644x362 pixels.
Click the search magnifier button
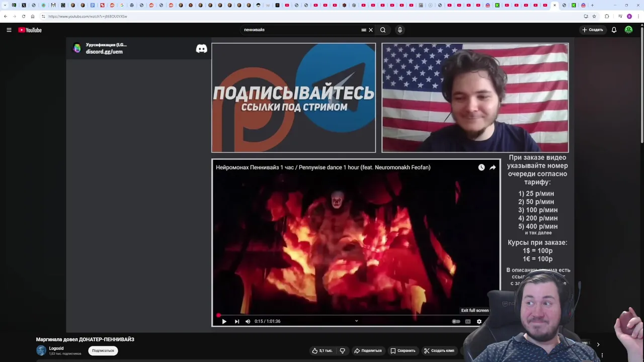pyautogui.click(x=383, y=30)
